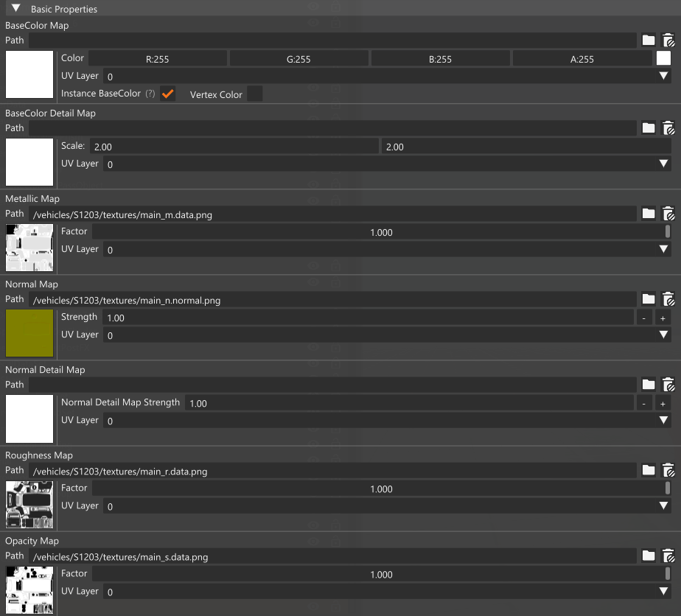The height and width of the screenshot is (616, 681).
Task: Click the main_r.data.png Roughness path field
Action: [x=332, y=471]
